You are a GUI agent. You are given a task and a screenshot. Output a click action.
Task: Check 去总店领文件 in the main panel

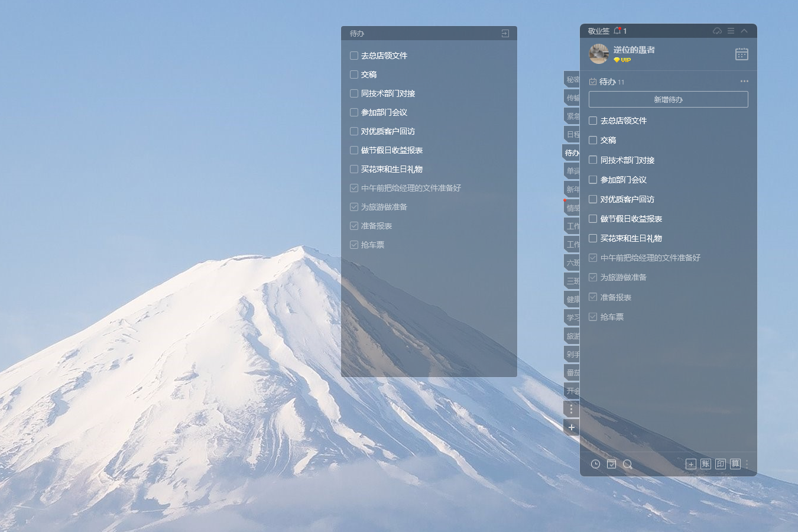[593, 121]
